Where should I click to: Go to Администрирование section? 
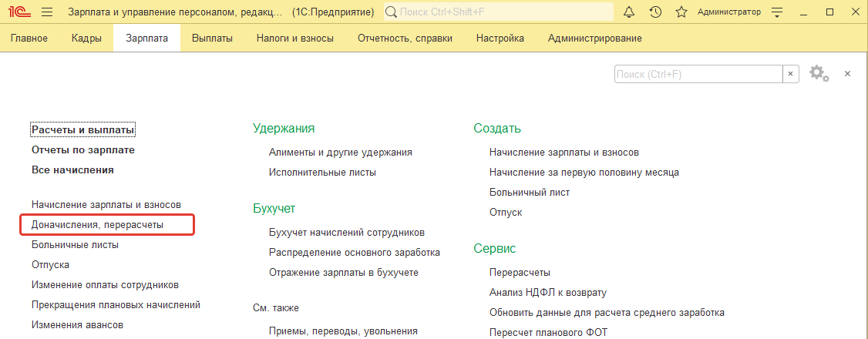(594, 39)
